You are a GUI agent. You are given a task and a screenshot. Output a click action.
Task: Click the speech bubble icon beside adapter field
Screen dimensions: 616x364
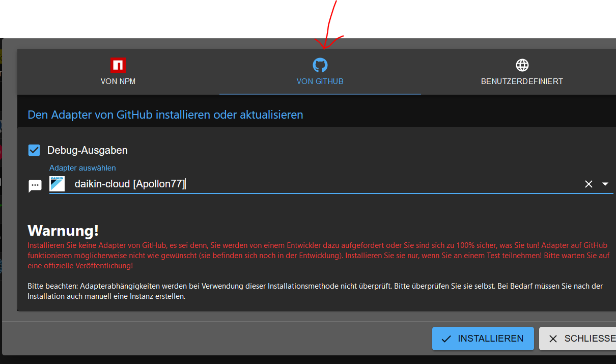point(35,186)
